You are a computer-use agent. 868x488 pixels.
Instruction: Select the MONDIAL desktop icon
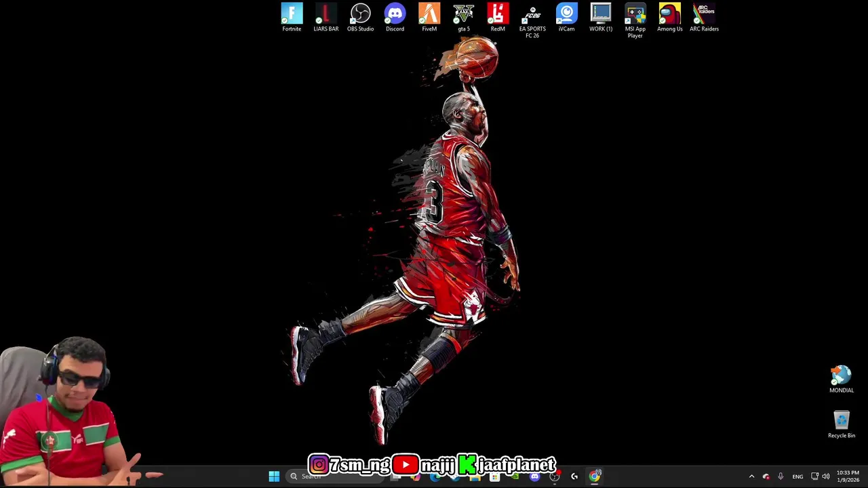842,380
